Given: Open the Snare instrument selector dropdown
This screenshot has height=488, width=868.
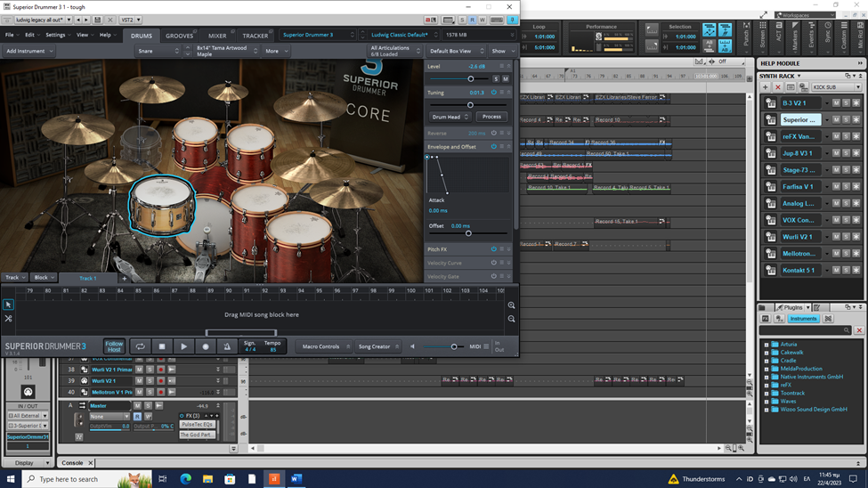Looking at the screenshot, I should click(158, 51).
